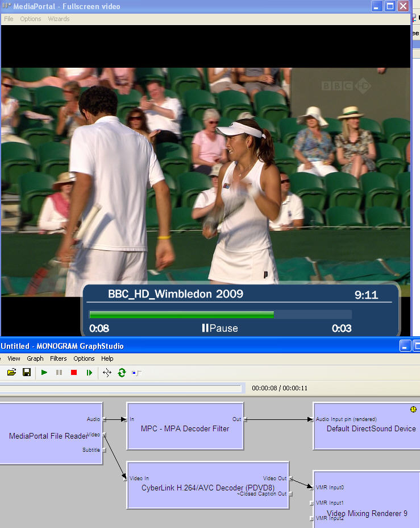
Task: Click the Step frame forward icon
Action: pos(89,373)
